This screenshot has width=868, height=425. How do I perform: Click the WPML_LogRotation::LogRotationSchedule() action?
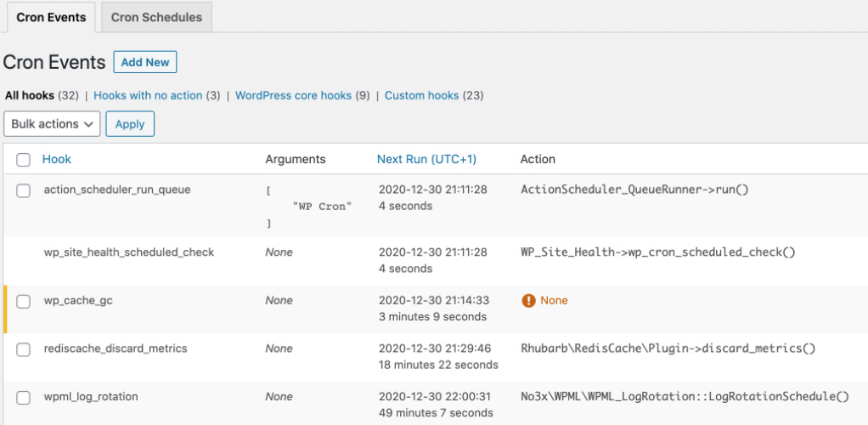685,397
